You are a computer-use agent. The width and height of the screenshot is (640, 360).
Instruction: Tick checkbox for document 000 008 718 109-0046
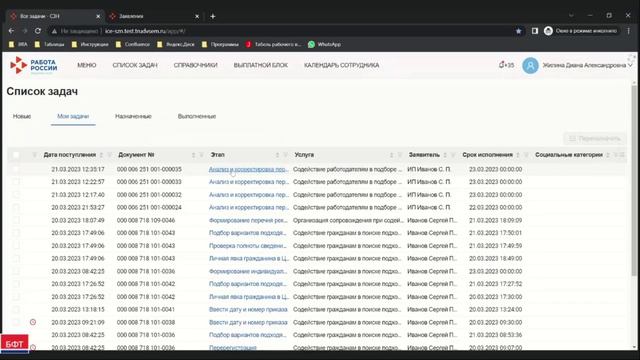point(16,220)
